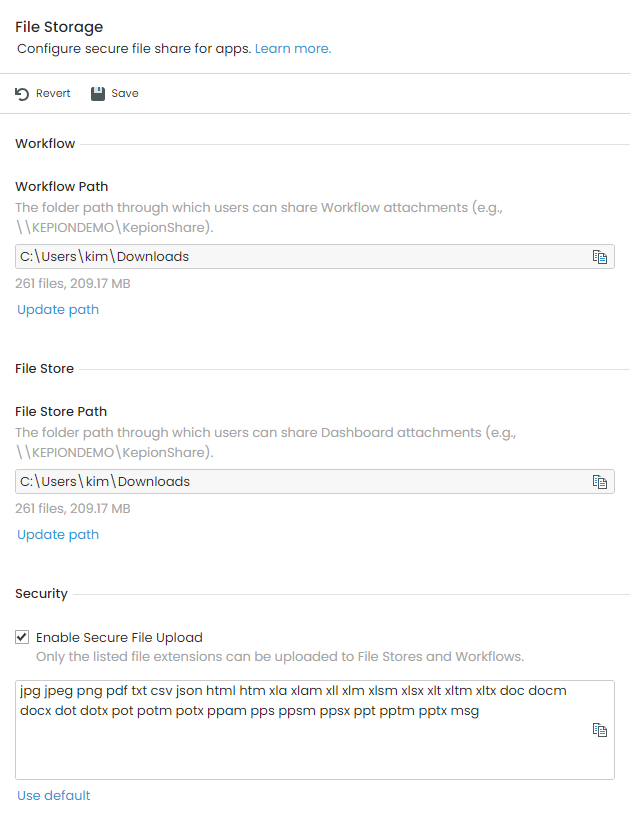Toggle the Enable Secure File Upload checkbox
Image resolution: width=630 pixels, height=815 pixels.
pos(22,637)
